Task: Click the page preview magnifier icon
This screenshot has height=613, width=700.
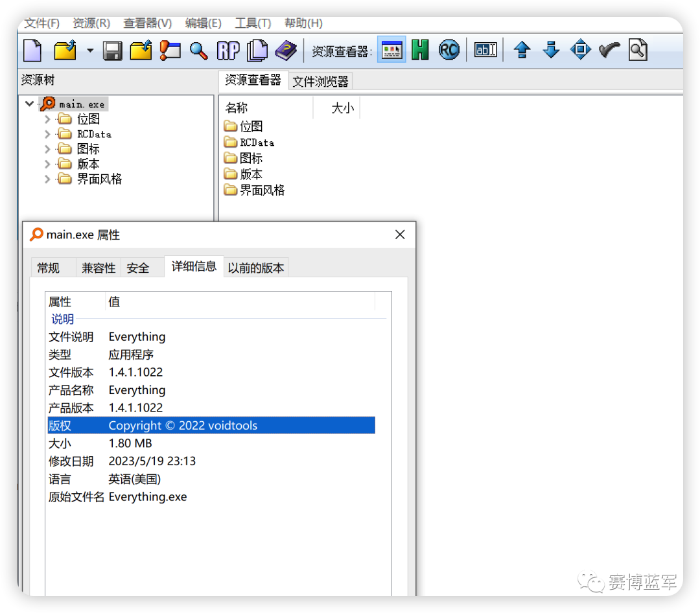Action: (x=638, y=49)
